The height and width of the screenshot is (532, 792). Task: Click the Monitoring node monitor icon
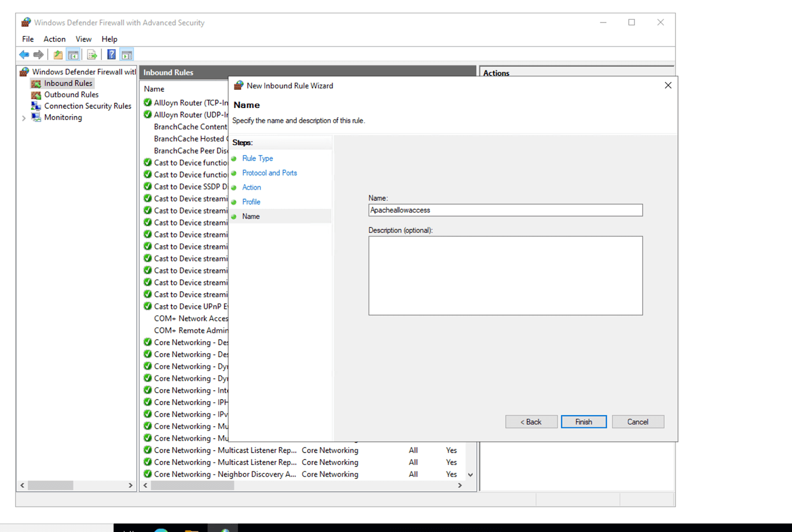[x=36, y=117]
